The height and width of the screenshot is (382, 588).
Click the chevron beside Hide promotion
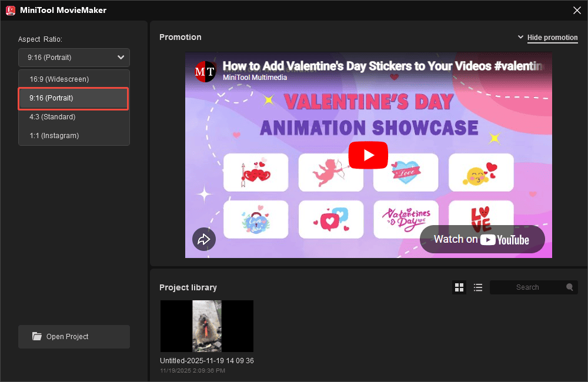coord(521,36)
